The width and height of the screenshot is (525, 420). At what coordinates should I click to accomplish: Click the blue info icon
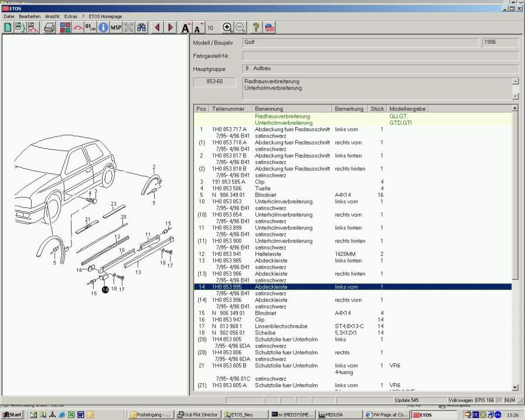(103, 28)
